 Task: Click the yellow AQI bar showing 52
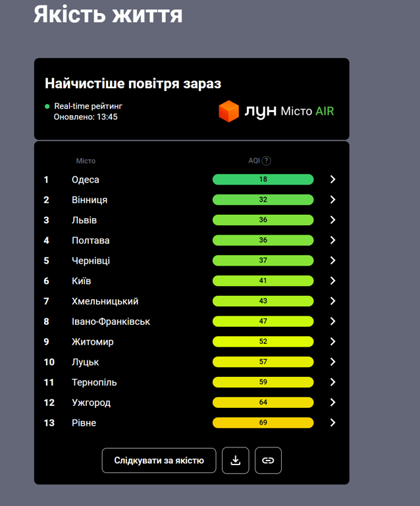(x=263, y=342)
